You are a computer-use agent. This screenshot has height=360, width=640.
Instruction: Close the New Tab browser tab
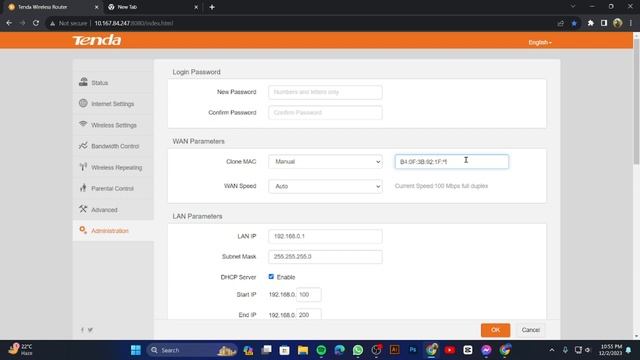196,7
